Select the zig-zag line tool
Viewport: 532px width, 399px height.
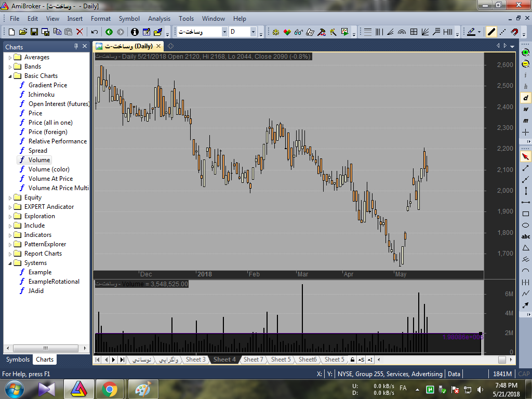pyautogui.click(x=526, y=294)
